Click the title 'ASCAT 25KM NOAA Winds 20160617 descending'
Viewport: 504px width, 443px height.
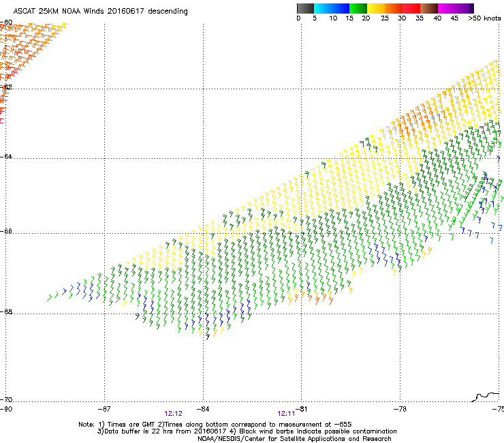tap(100, 12)
